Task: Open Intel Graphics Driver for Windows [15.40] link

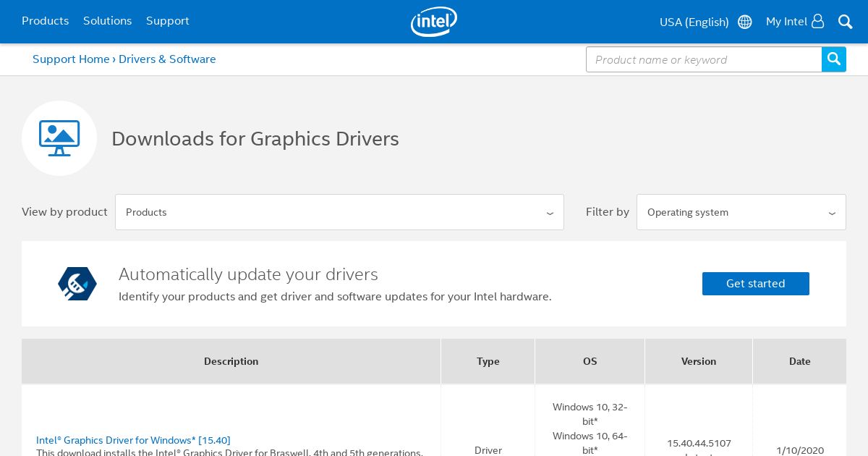Action: point(133,440)
